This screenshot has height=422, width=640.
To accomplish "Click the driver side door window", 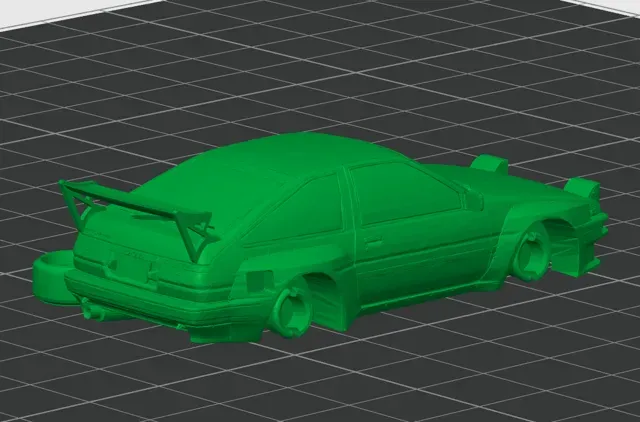I will tap(404, 193).
